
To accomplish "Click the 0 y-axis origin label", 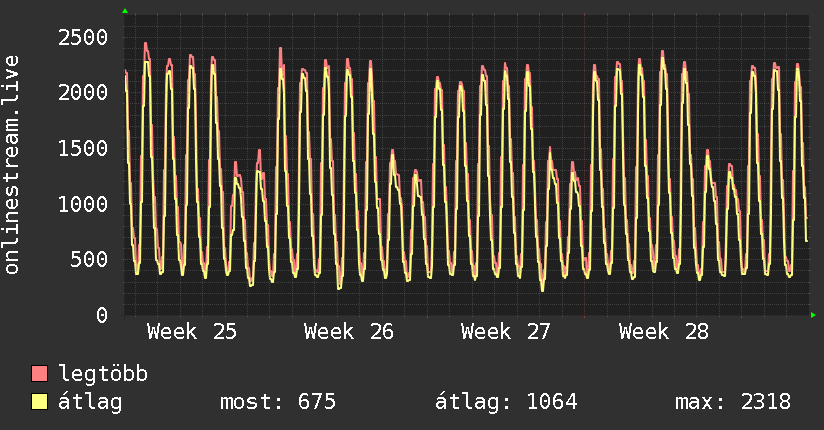I will click(102, 315).
